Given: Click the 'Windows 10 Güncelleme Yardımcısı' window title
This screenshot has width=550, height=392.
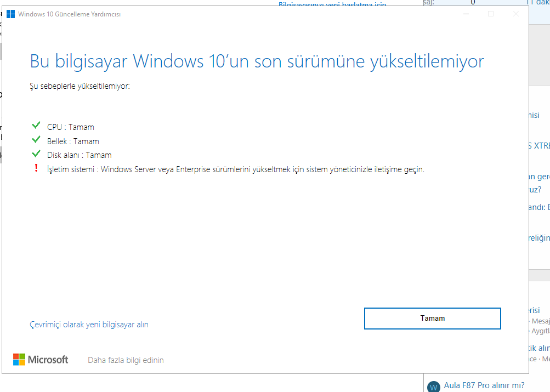Looking at the screenshot, I should (69, 14).
